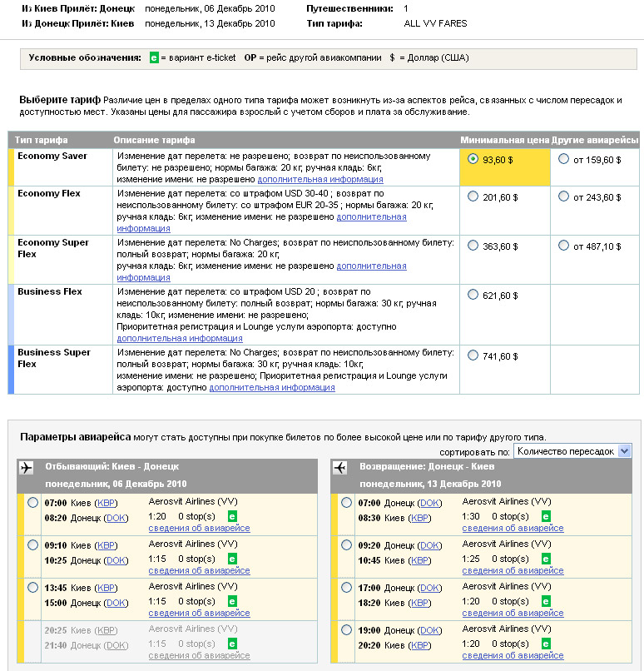Click the green e-ticket legend icon
The width and height of the screenshot is (644, 671).
coord(154,57)
